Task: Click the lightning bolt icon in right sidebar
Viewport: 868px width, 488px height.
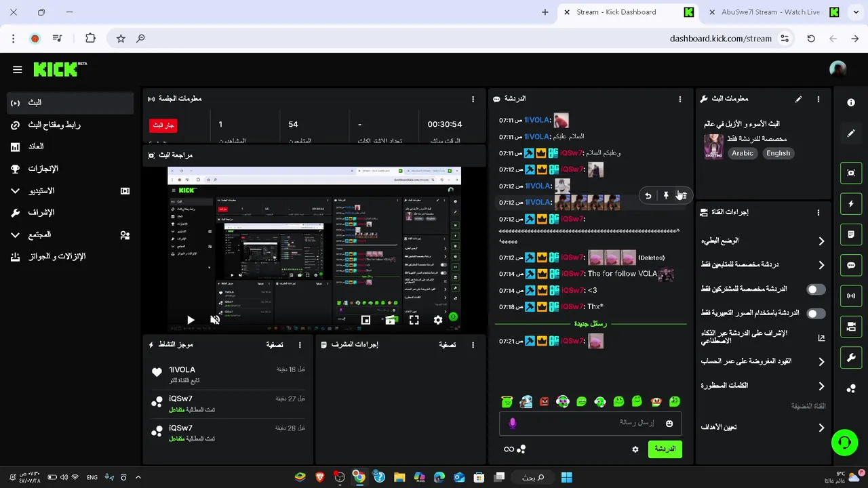Action: (851, 203)
